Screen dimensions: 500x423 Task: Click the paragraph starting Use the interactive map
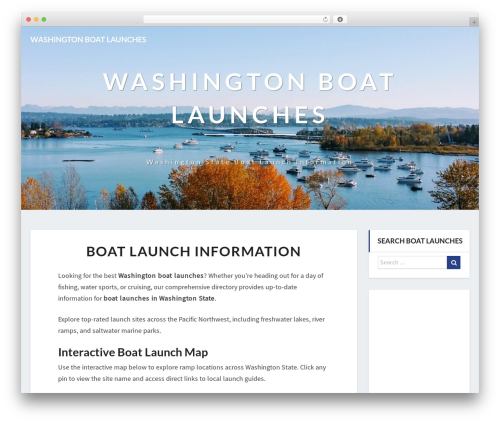(x=192, y=373)
